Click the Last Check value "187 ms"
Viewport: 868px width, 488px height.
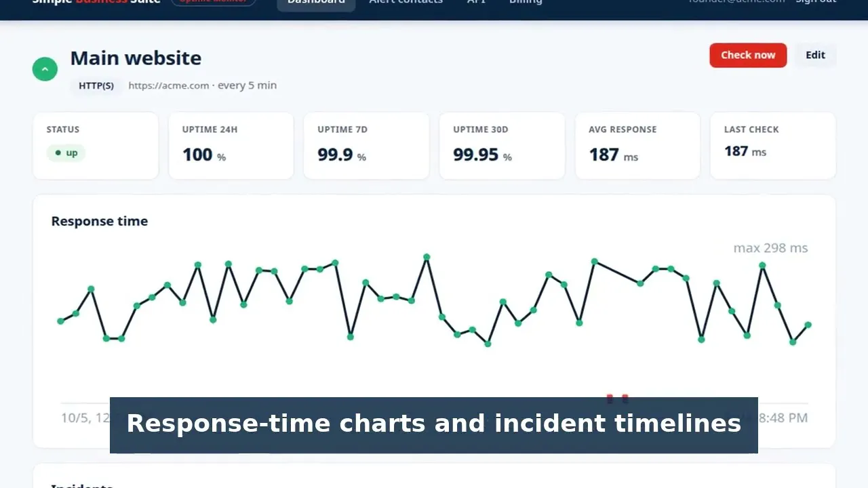[745, 151]
